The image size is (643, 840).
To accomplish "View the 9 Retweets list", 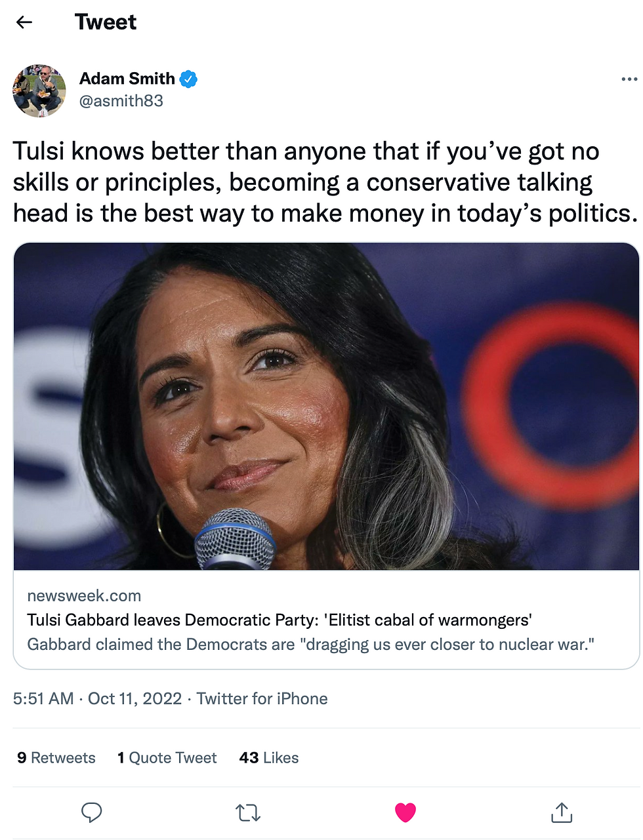I will pyautogui.click(x=56, y=758).
